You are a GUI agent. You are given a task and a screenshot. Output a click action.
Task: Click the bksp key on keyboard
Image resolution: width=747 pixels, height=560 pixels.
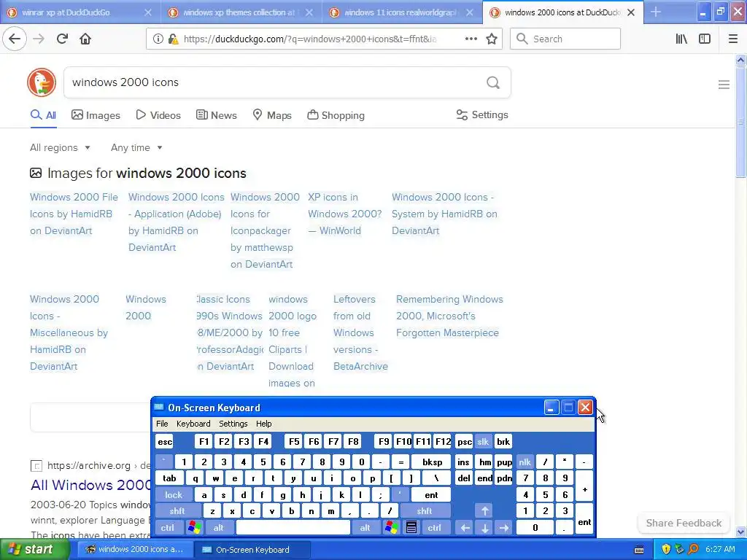[x=432, y=462]
